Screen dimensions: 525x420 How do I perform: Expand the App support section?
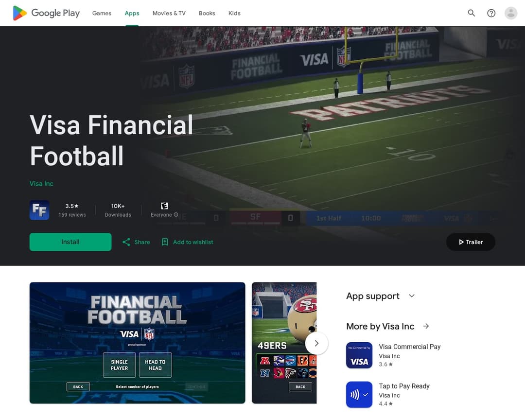pos(411,296)
